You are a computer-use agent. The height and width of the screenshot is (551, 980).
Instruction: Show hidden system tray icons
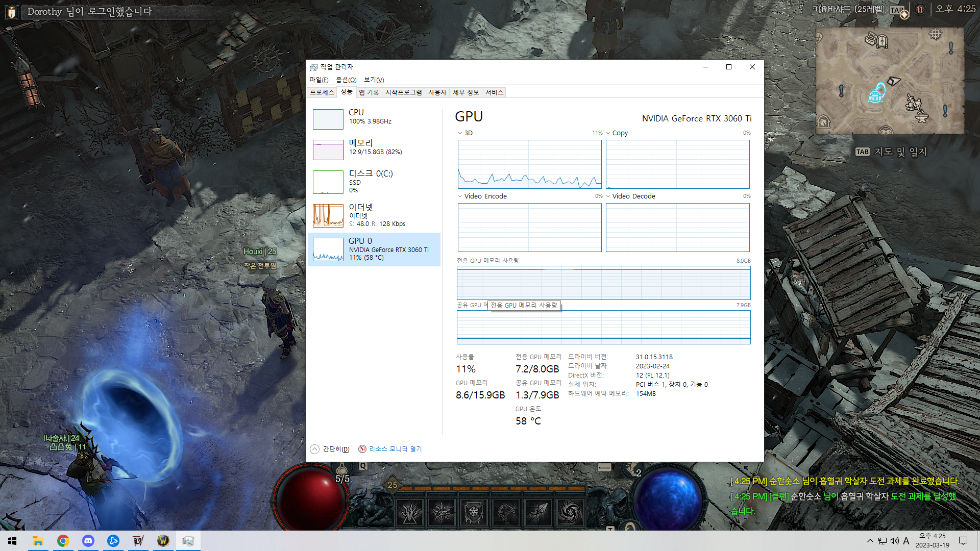(870, 541)
